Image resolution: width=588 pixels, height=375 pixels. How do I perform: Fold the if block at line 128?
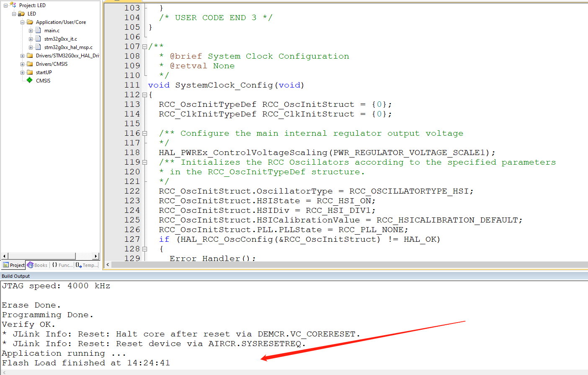pos(144,249)
